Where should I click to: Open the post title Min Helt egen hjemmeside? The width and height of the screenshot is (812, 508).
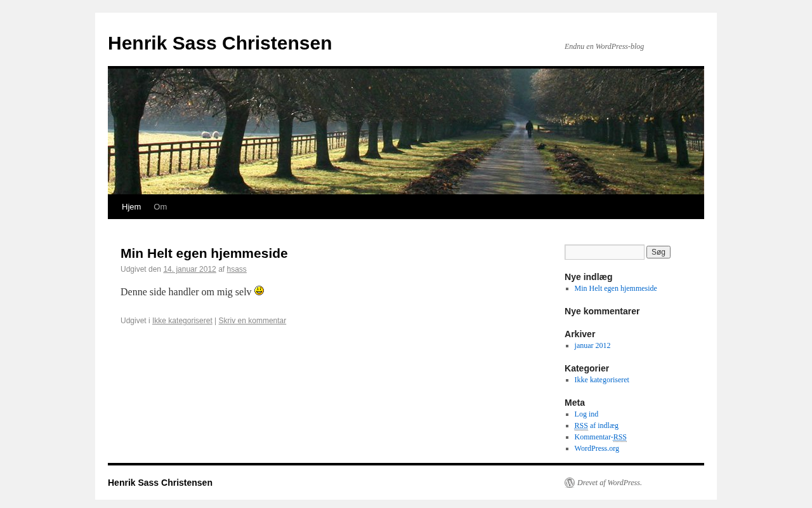click(204, 253)
